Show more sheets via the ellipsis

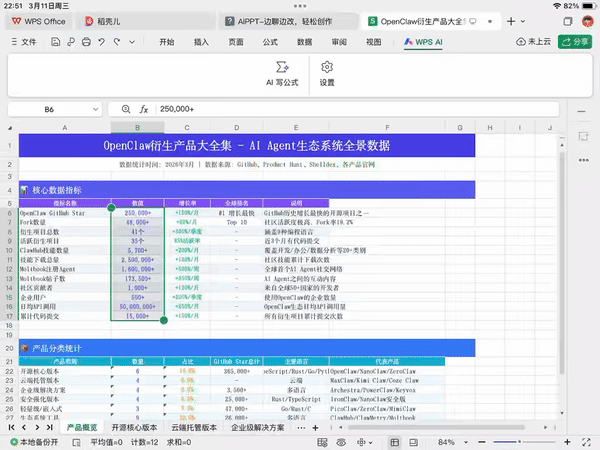pos(301,427)
